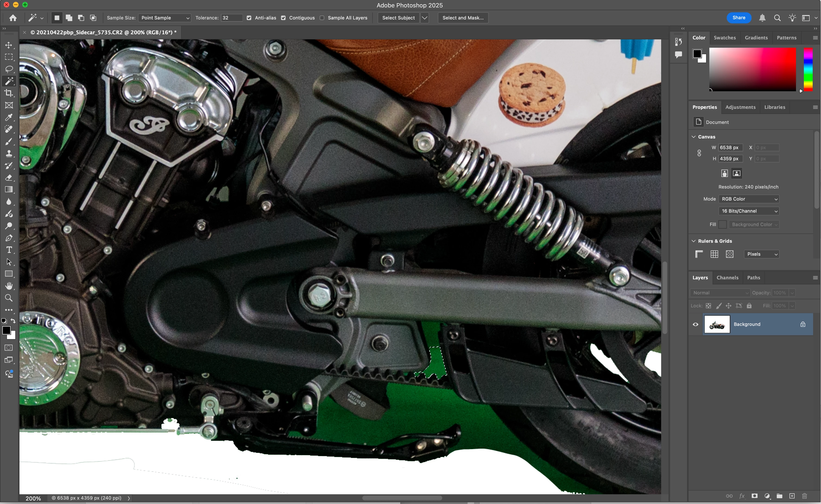821x504 pixels.
Task: Collapse the Rulers & Grids section
Action: tap(694, 241)
